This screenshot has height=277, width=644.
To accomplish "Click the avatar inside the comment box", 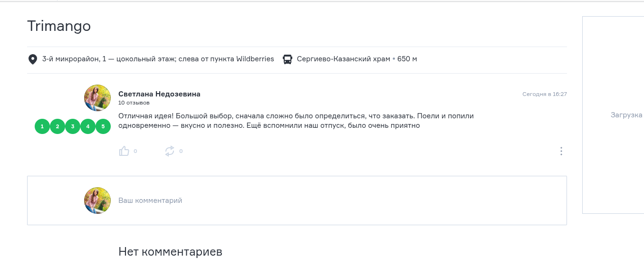I will click(97, 201).
